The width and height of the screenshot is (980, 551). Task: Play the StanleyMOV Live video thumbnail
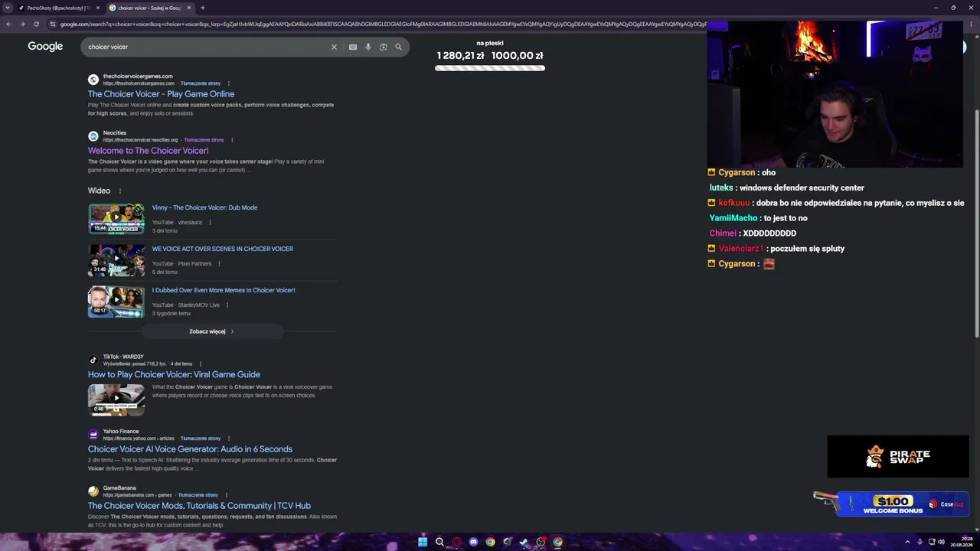pos(116,301)
